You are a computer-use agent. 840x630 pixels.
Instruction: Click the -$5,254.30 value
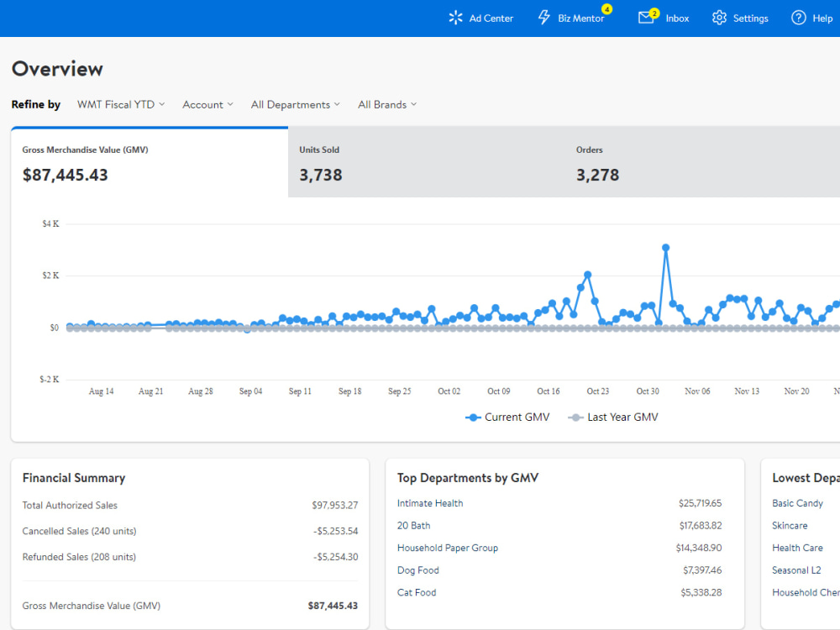(x=336, y=557)
